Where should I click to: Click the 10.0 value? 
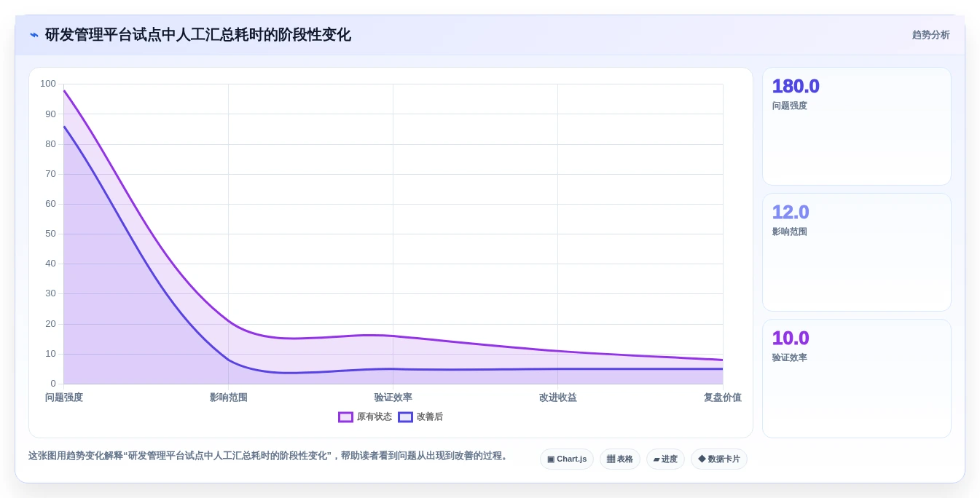coord(791,339)
